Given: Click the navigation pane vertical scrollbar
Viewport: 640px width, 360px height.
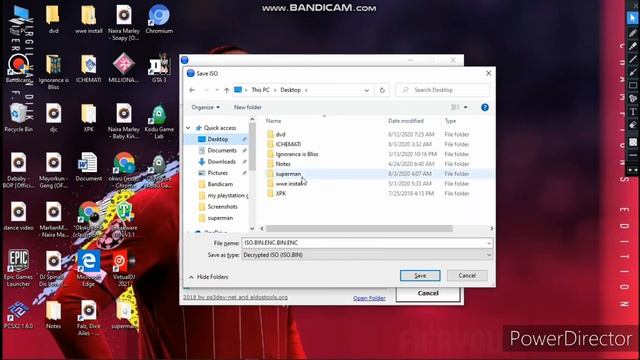Looking at the screenshot, I should 252,147.
